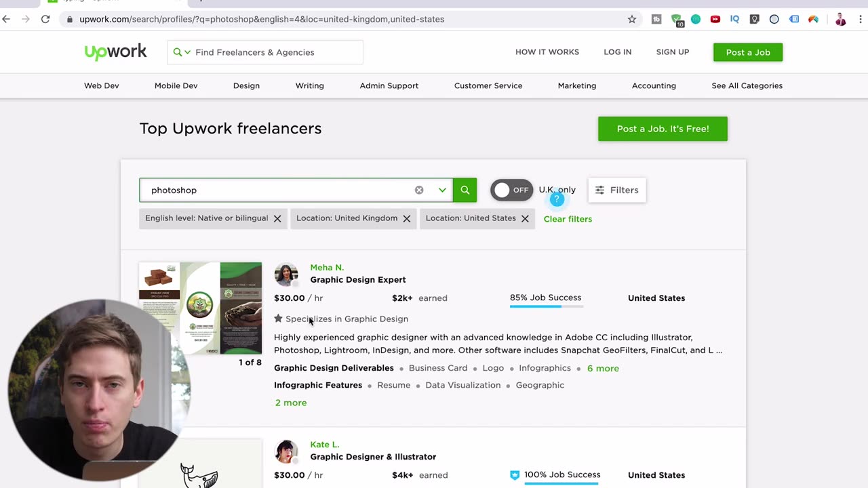Open Accounting category
Viewport: 868px width, 488px height.
click(654, 85)
